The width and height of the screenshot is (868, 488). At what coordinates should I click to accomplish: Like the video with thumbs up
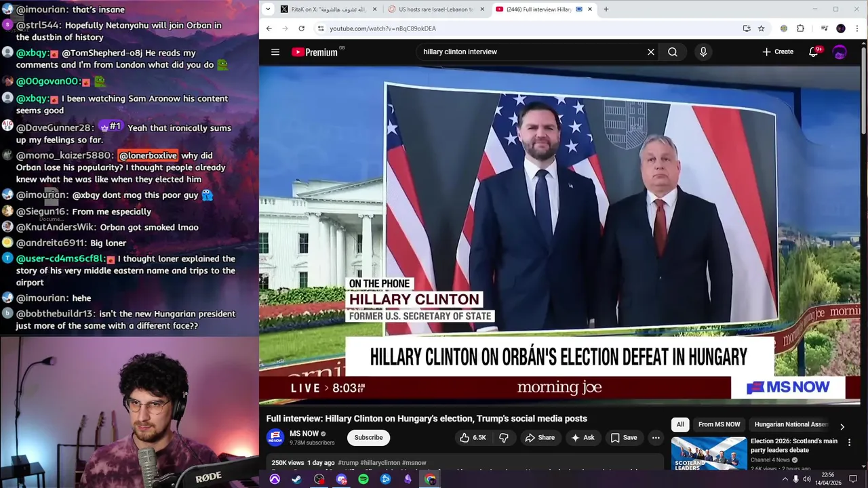(473, 438)
